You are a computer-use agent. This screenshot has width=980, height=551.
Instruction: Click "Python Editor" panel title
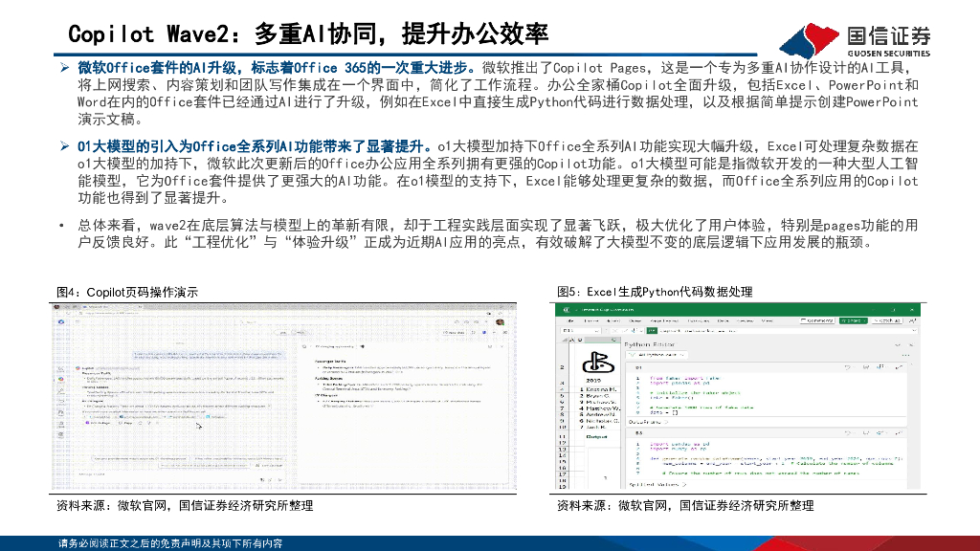(x=650, y=344)
